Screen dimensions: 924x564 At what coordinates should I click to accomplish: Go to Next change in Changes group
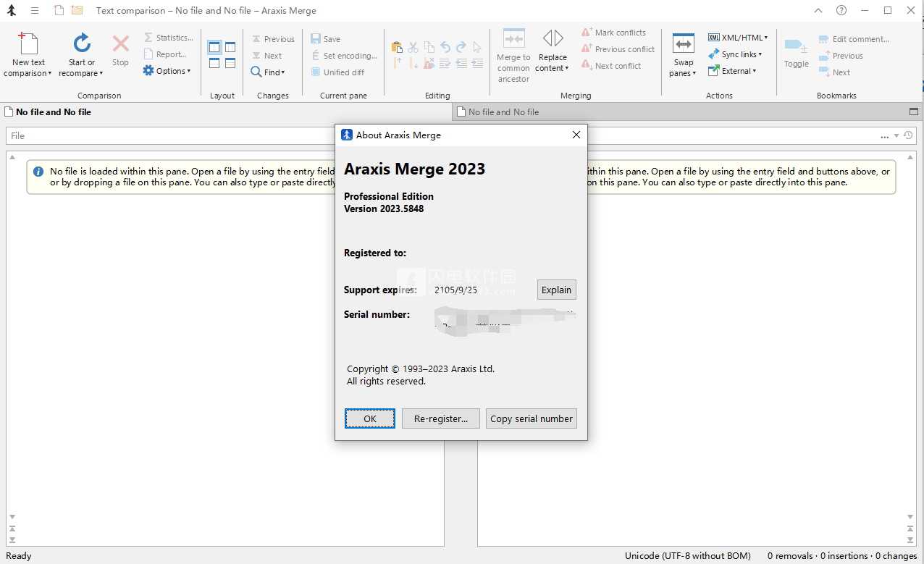[266, 56]
